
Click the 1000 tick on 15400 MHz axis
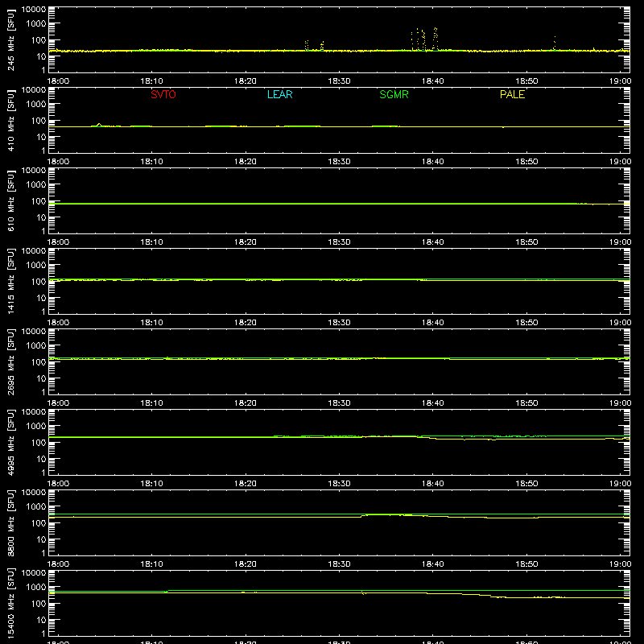tap(36, 588)
